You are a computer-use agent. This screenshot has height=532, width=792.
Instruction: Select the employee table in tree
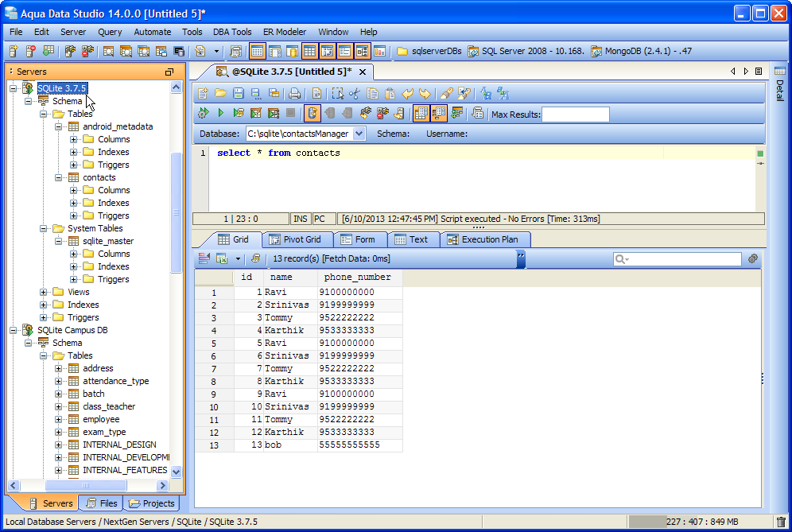coord(101,419)
